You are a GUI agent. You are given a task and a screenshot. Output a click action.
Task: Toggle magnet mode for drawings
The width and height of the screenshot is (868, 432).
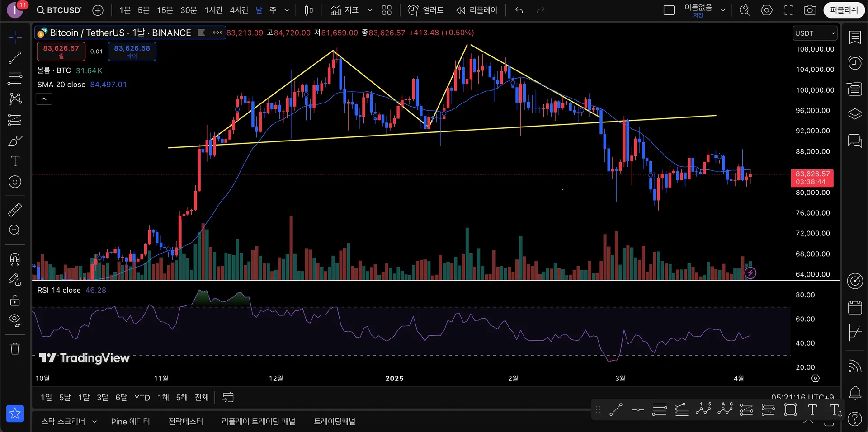tap(15, 258)
